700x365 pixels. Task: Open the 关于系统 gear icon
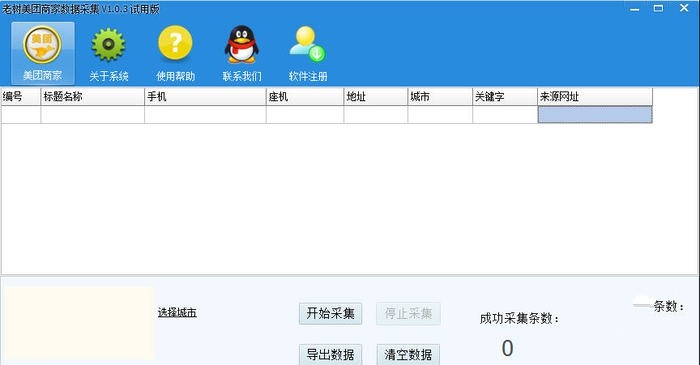pos(108,53)
